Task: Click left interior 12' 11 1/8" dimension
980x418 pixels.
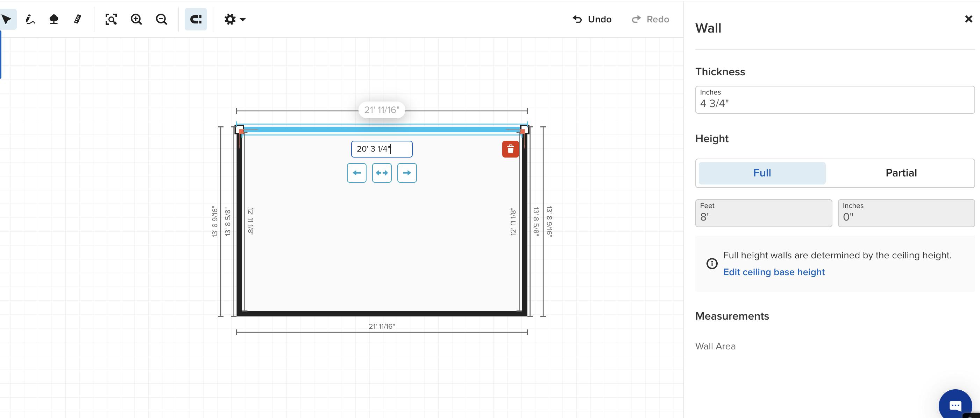Action: 251,222
